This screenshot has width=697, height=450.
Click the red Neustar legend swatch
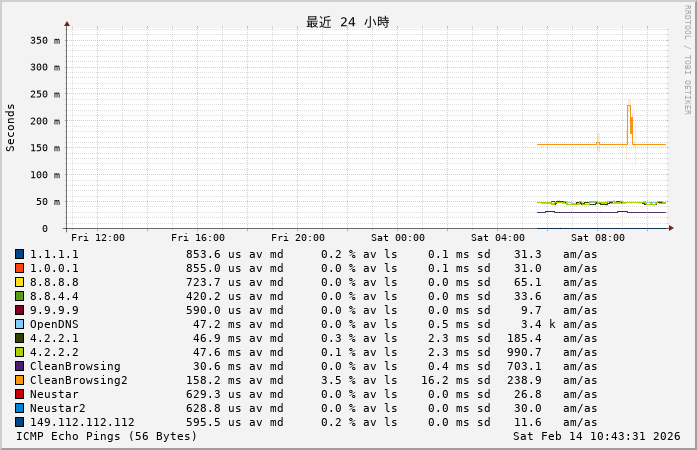[x=20, y=394]
